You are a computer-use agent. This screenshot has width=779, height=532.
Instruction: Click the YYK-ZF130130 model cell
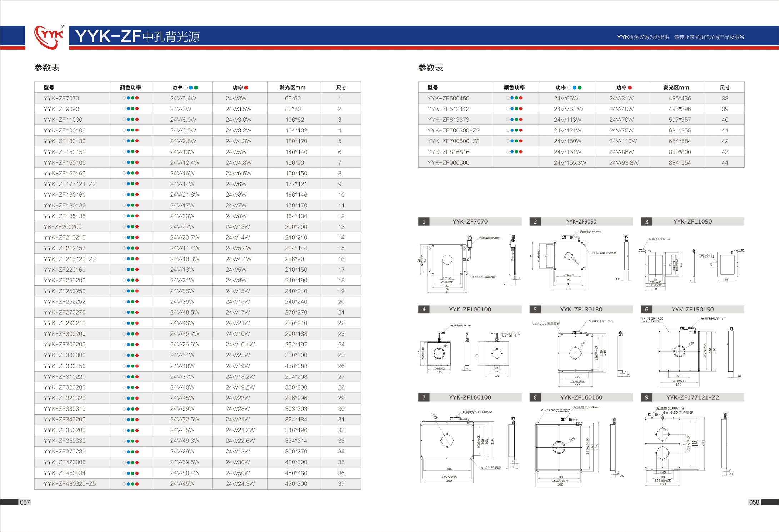[x=64, y=141]
